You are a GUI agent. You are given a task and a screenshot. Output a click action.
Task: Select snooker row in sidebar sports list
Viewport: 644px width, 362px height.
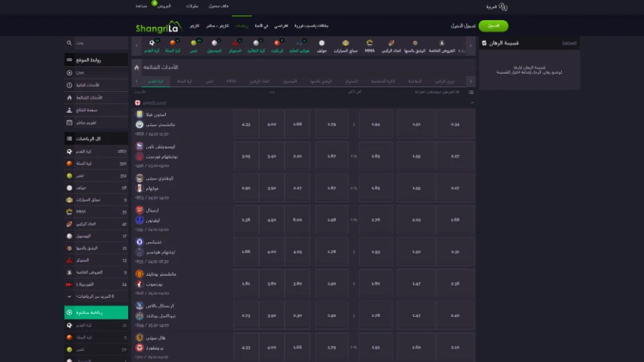tap(96, 260)
